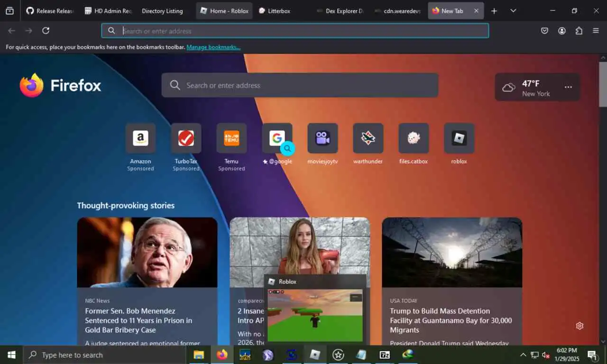Click the Roblox window preview thumbnail
The height and width of the screenshot is (364, 607).
[x=315, y=315]
